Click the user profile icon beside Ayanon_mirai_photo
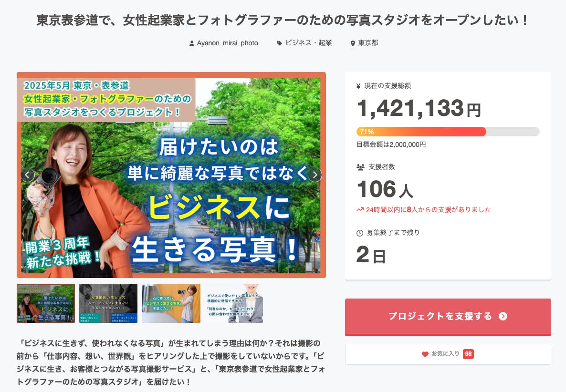The image size is (566, 392). pos(192,43)
